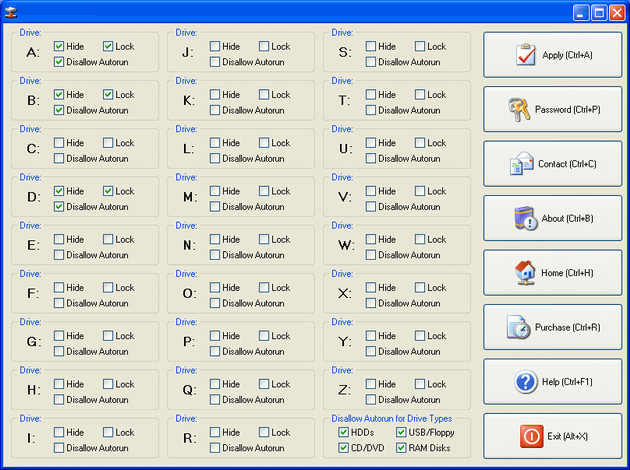Click the Purchase clock document icon

pos(518,327)
